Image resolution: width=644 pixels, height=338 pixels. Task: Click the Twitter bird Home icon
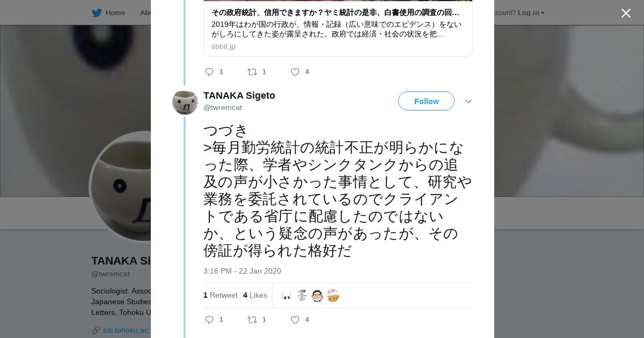point(97,13)
